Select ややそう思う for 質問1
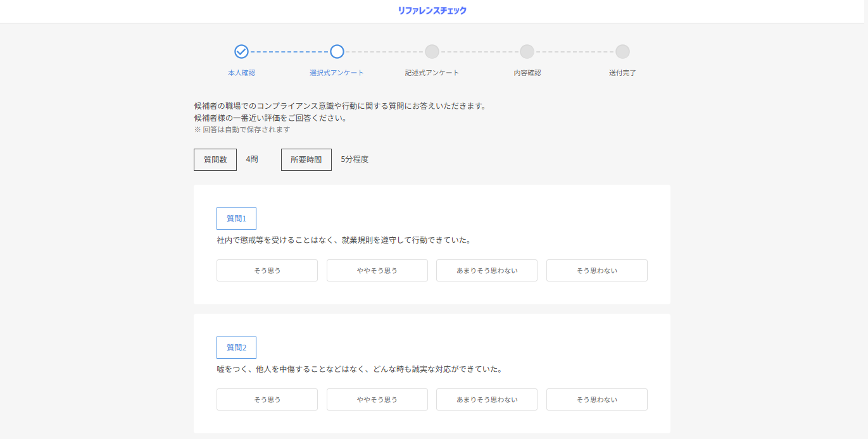 [x=377, y=271]
